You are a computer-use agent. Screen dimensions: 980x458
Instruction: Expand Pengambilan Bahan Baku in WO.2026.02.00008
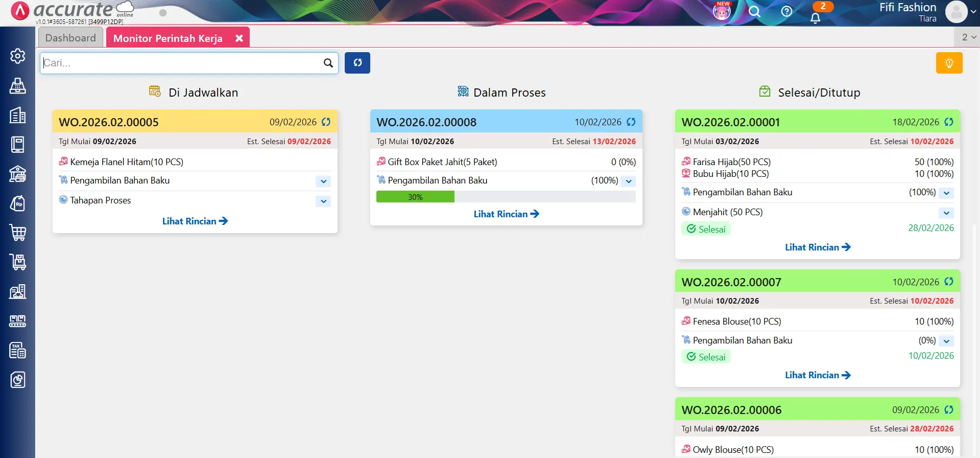(x=629, y=181)
